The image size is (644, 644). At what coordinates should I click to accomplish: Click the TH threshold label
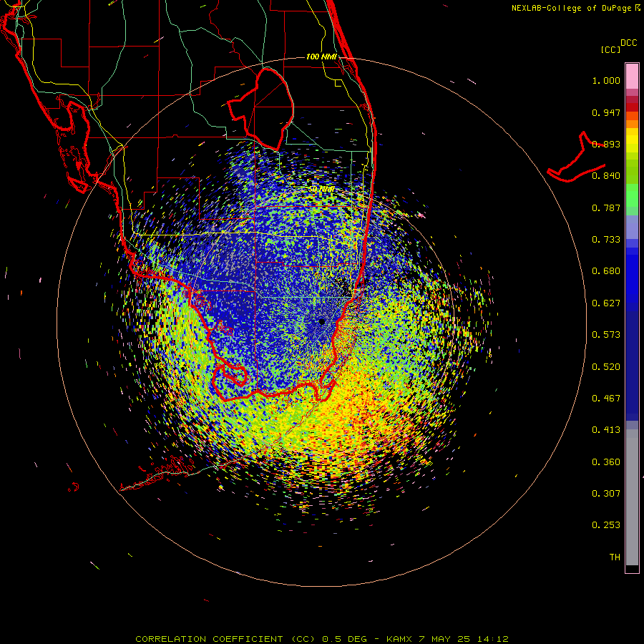coord(615,557)
